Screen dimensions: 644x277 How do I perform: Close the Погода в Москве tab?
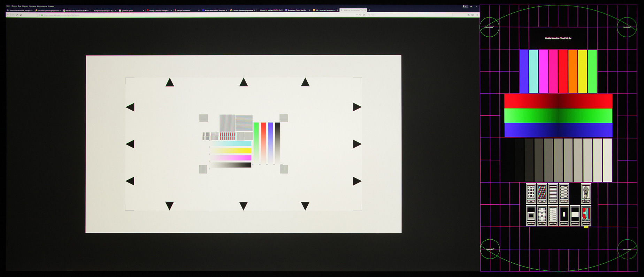pos(171,10)
